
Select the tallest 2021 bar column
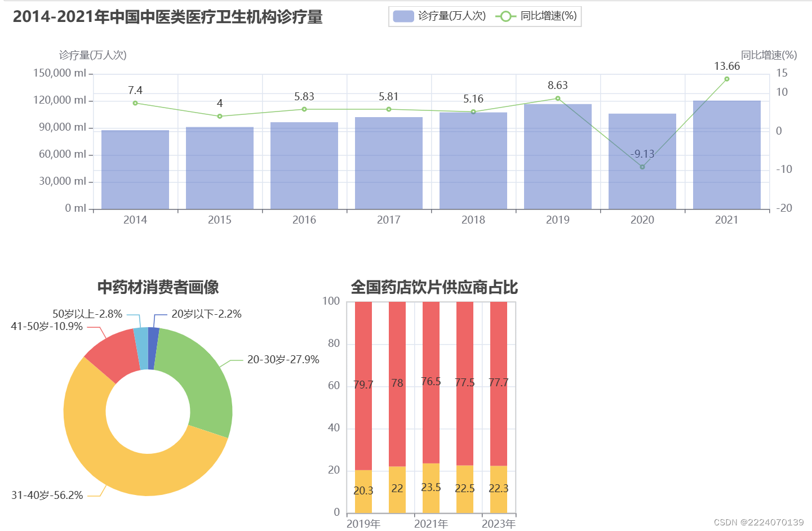point(727,155)
